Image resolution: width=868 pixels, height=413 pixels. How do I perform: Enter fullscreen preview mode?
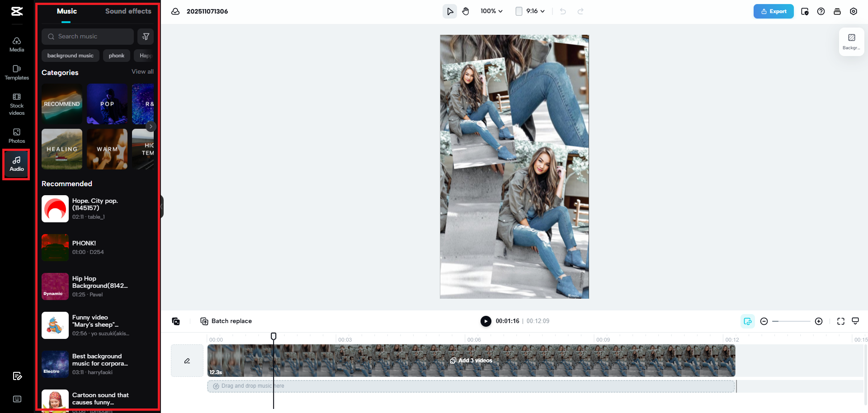coord(841,321)
